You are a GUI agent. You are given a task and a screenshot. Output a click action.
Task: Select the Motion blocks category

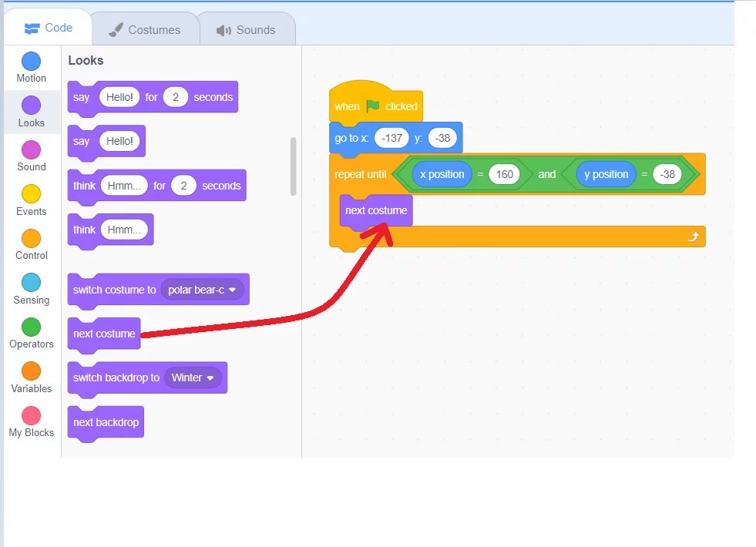pyautogui.click(x=31, y=67)
